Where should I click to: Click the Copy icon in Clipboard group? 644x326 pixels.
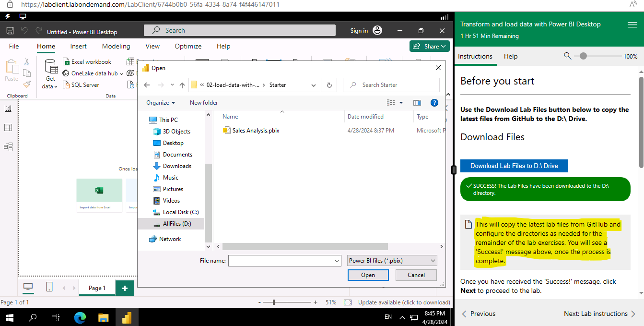click(27, 73)
